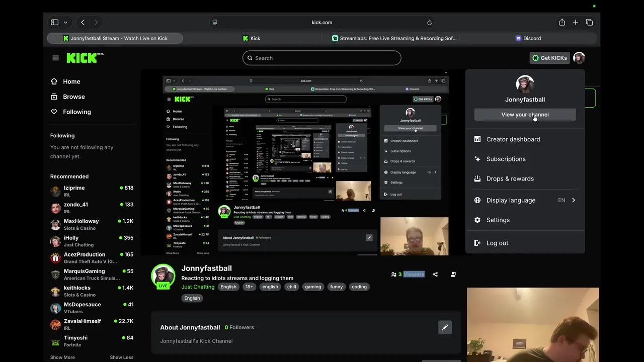Click Show More under Recommended

62,357
